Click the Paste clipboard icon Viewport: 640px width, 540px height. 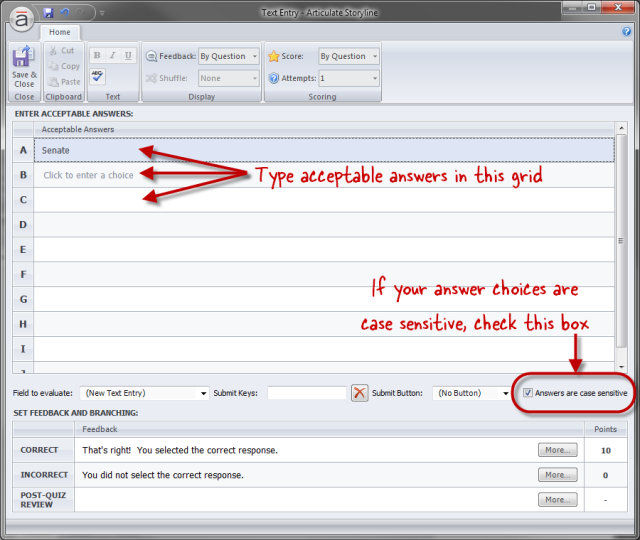click(53, 82)
